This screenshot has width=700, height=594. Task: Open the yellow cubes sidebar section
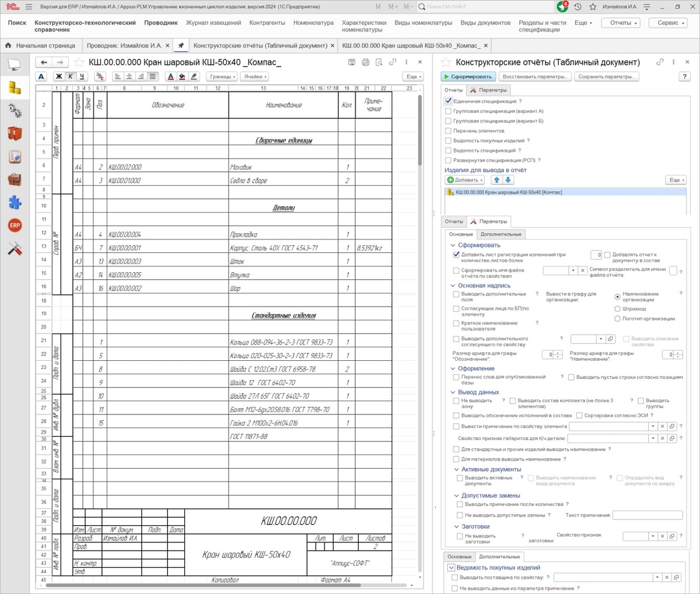click(15, 87)
